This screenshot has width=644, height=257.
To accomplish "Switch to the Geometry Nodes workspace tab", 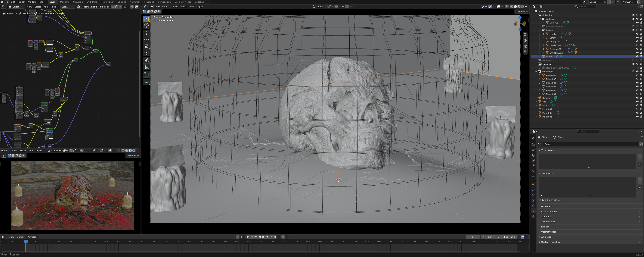I will coord(183,2).
